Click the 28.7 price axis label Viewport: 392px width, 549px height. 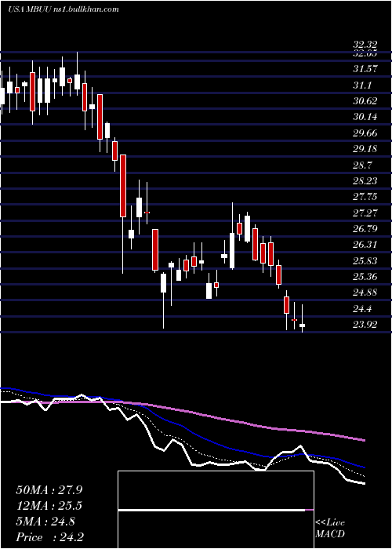pyautogui.click(x=362, y=165)
